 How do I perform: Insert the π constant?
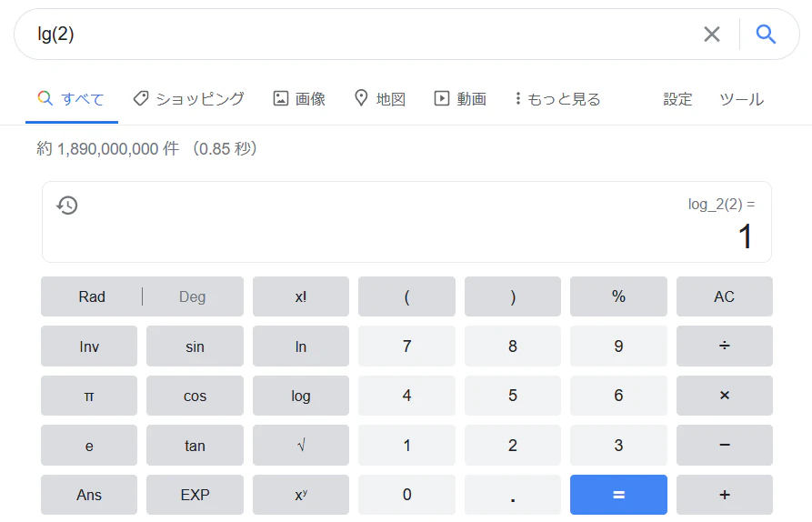(89, 396)
